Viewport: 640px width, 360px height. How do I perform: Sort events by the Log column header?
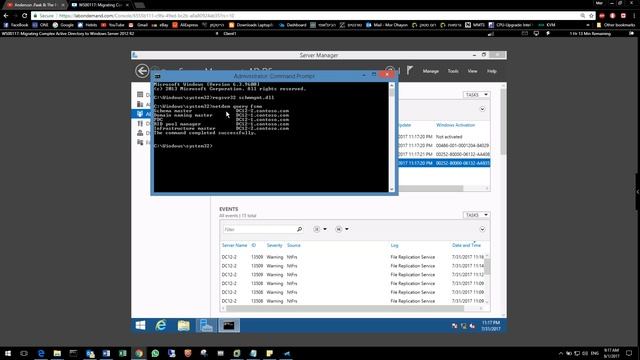coord(394,245)
